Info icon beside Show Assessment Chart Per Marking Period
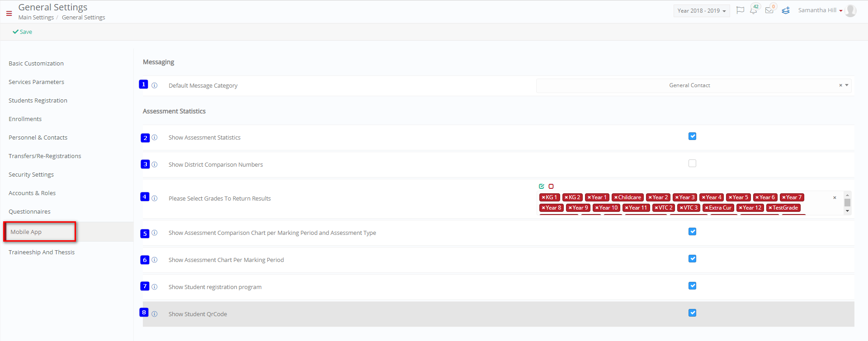This screenshot has width=868, height=341. [155, 260]
